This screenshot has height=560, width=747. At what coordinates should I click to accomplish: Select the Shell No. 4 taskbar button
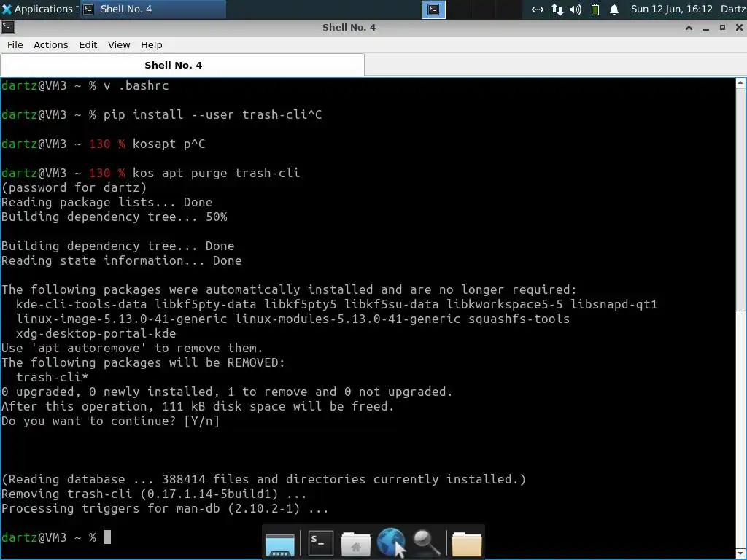click(x=152, y=9)
